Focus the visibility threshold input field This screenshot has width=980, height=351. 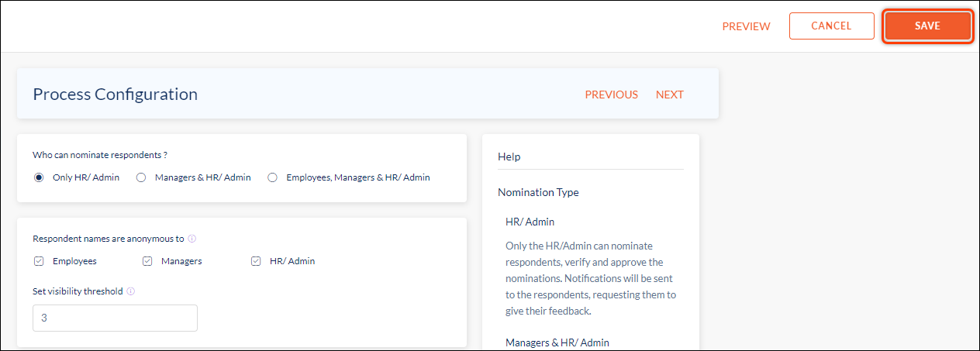pos(115,318)
